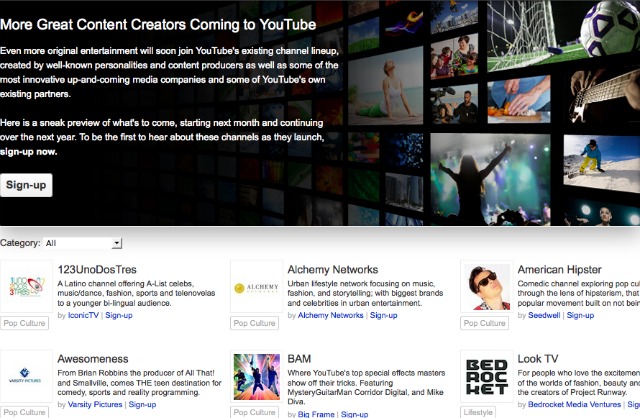Click the Look TV Bedrocket logo
Image resolution: width=640 pixels, height=418 pixels.
[486, 375]
